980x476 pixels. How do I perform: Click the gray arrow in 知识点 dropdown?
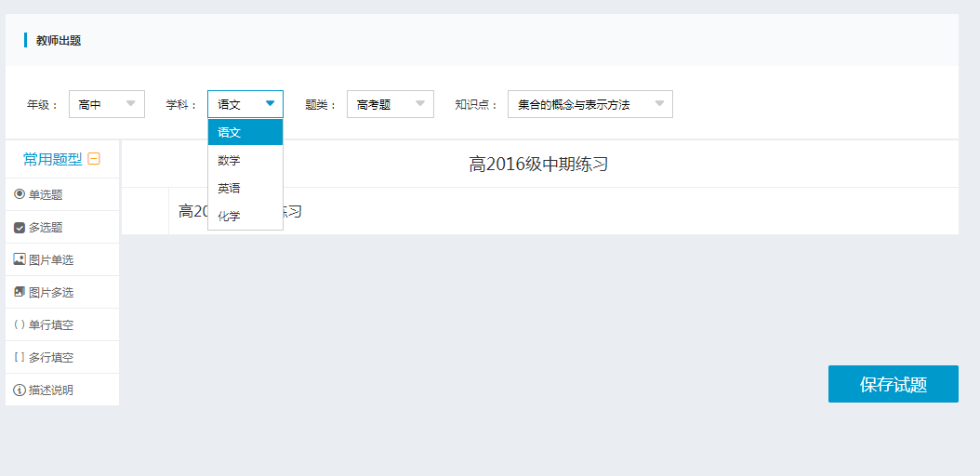pyautogui.click(x=659, y=104)
